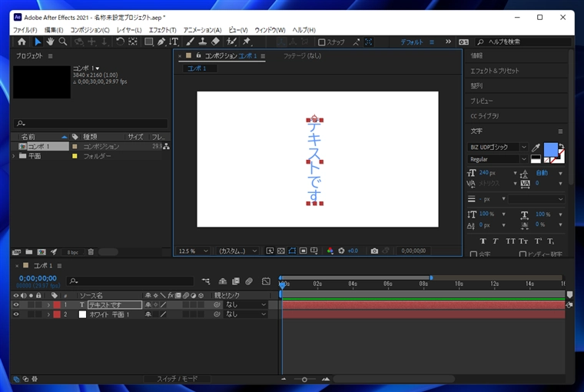The width and height of the screenshot is (584, 392).
Task: Expand the 平面 folder in Project panel
Action: 14,156
